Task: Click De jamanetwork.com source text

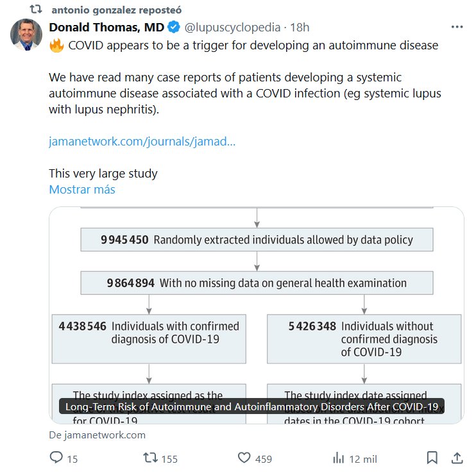Action: (x=97, y=435)
